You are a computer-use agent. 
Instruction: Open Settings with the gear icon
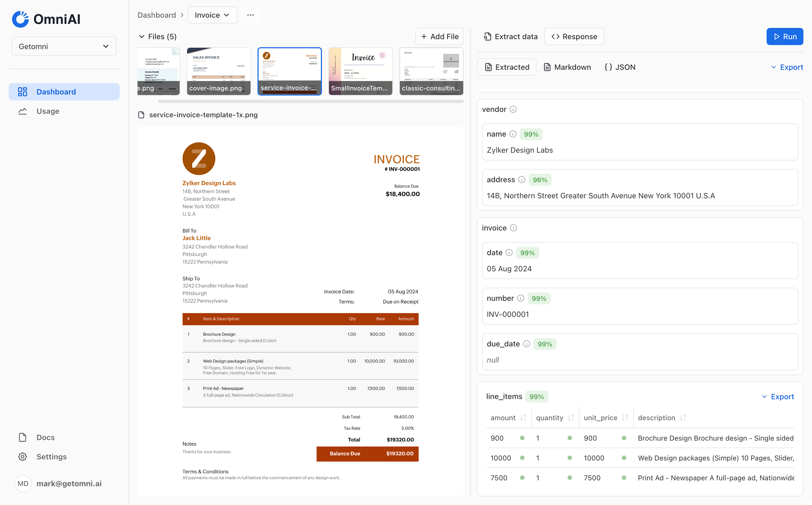tap(22, 457)
